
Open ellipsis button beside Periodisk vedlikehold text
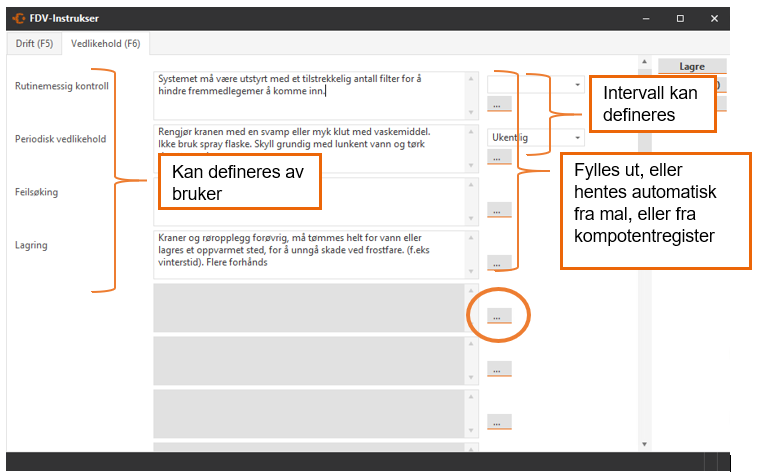point(500,156)
